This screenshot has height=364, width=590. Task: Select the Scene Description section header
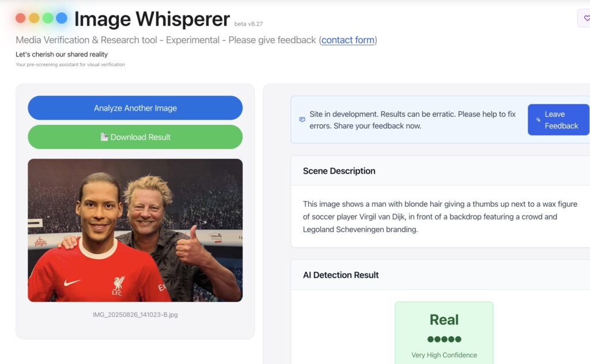[x=339, y=170]
